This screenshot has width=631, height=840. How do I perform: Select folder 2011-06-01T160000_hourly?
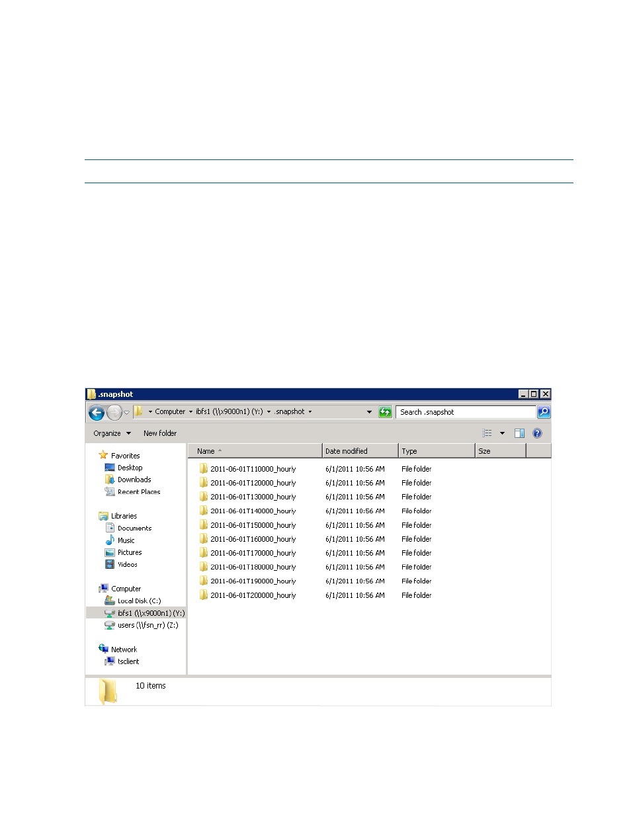pos(253,539)
